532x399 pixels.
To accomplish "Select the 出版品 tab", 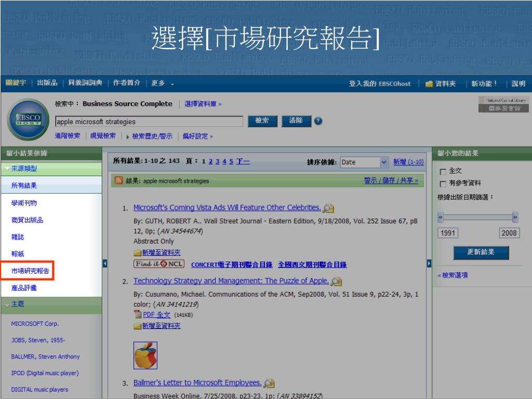I will 47,83.
